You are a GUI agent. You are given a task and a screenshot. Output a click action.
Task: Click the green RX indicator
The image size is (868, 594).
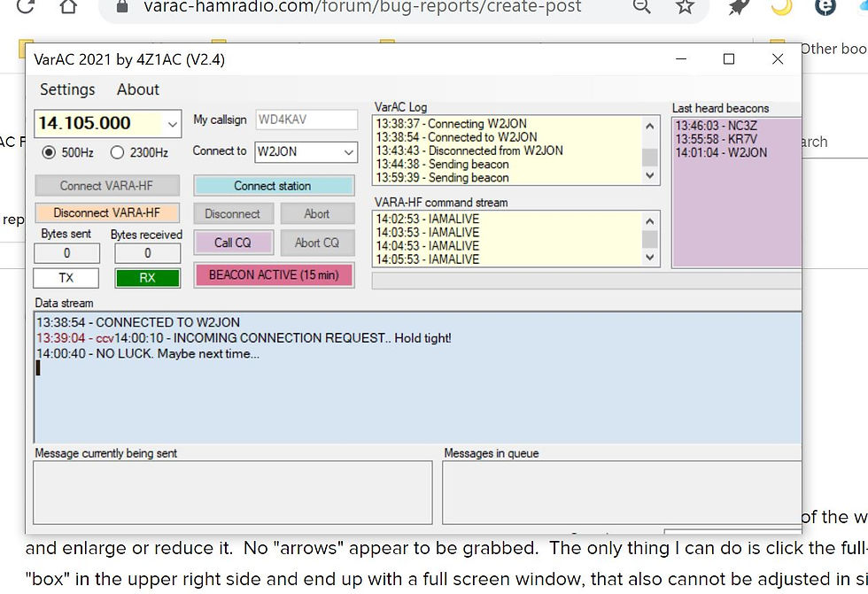click(x=147, y=278)
